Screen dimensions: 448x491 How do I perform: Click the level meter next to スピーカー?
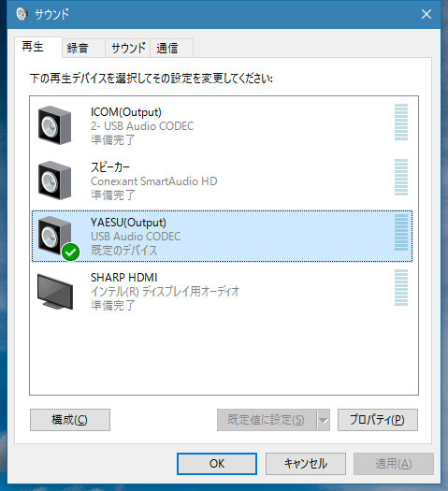(401, 178)
